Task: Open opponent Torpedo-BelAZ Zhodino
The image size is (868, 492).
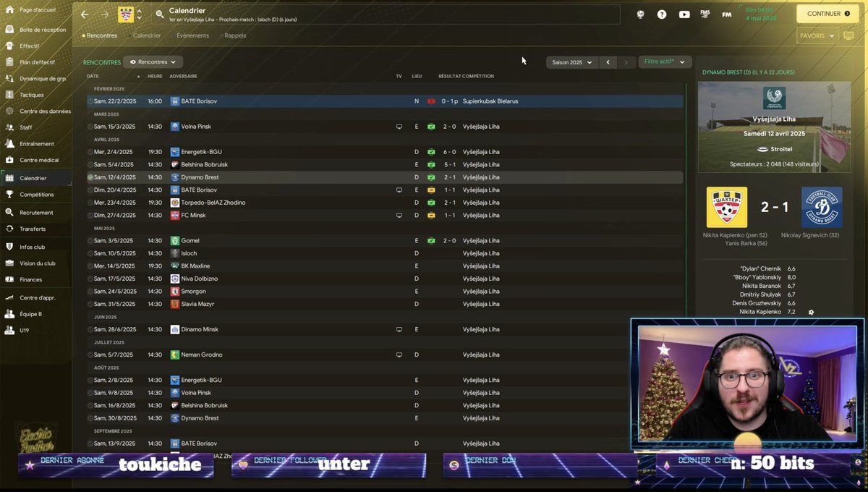Action: tap(213, 203)
